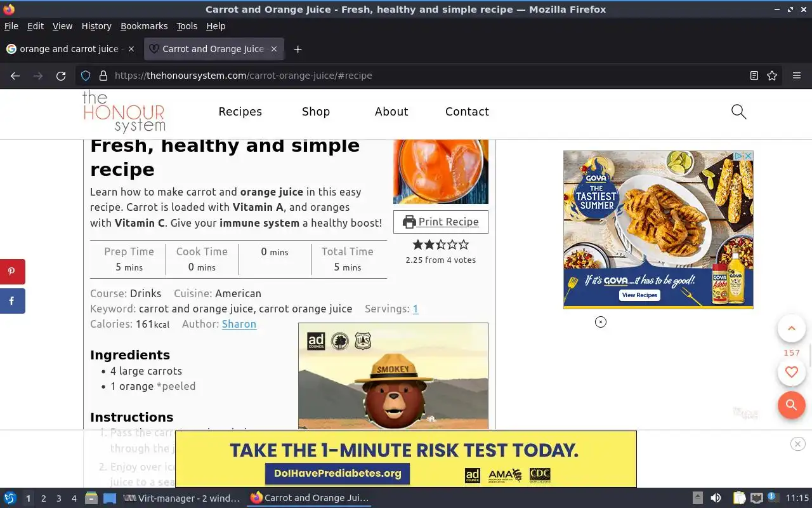Viewport: 812px width, 508px height.
Task: Share recipe on Pinterest sidebar button
Action: [12, 271]
